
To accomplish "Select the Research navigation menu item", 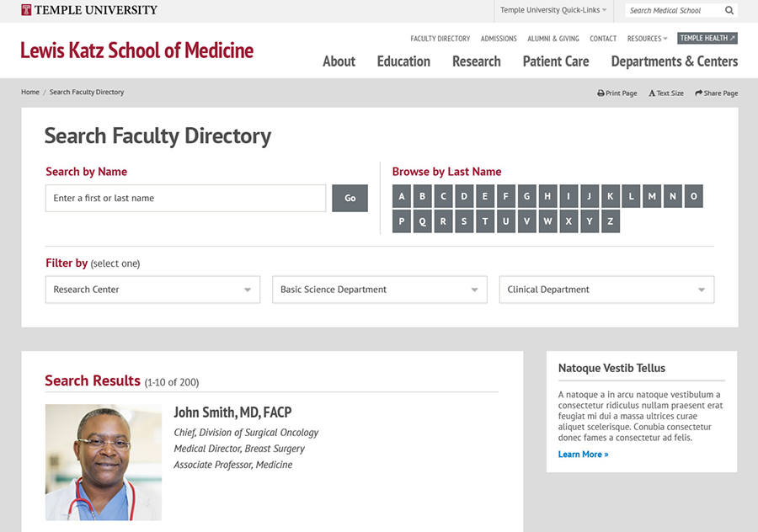I will coord(477,61).
